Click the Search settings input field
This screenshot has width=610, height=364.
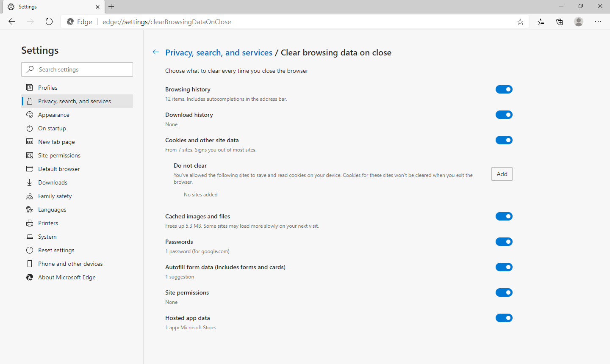pyautogui.click(x=77, y=69)
